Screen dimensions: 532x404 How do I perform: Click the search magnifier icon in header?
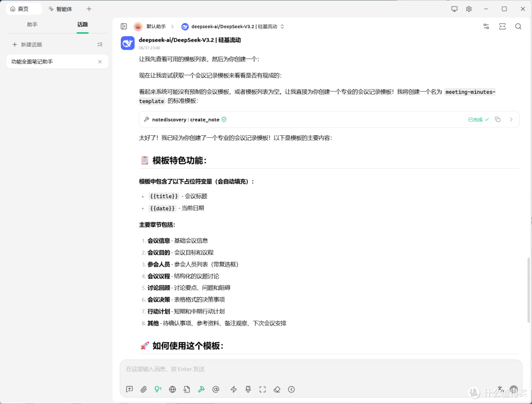(518, 27)
